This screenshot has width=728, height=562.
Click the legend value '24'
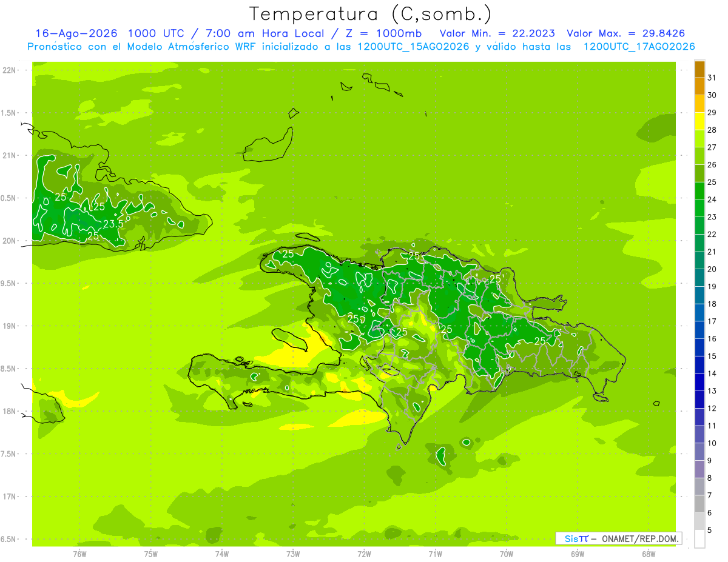click(x=712, y=199)
